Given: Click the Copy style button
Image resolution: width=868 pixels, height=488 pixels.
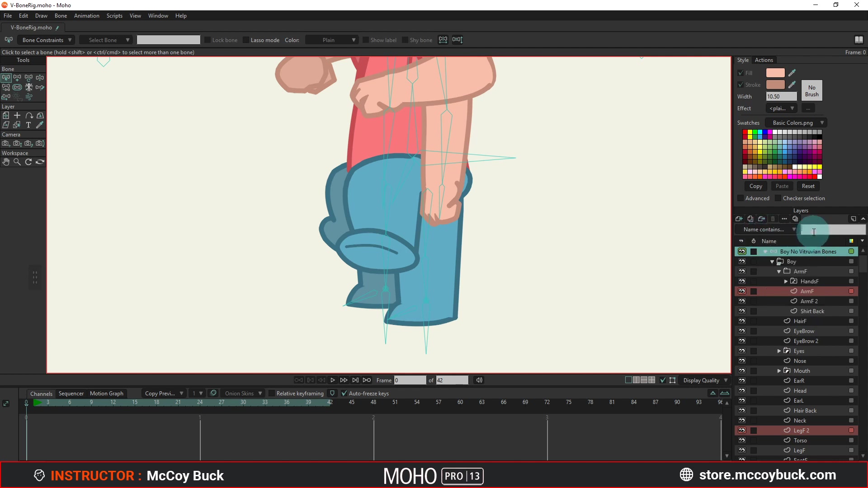Looking at the screenshot, I should (x=755, y=186).
